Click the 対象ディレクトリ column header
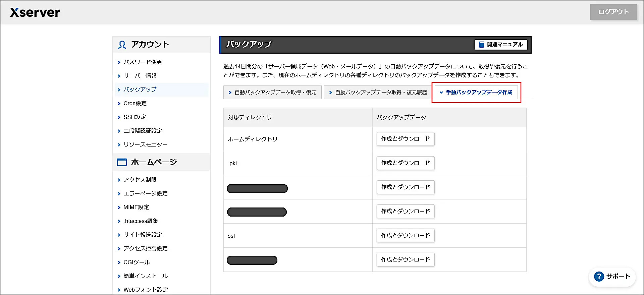 point(250,117)
